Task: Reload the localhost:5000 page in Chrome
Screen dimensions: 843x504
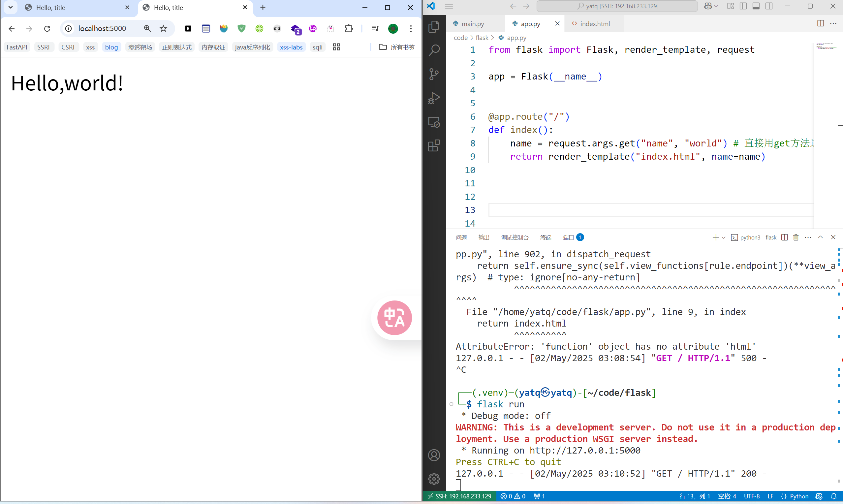Action: pos(47,28)
